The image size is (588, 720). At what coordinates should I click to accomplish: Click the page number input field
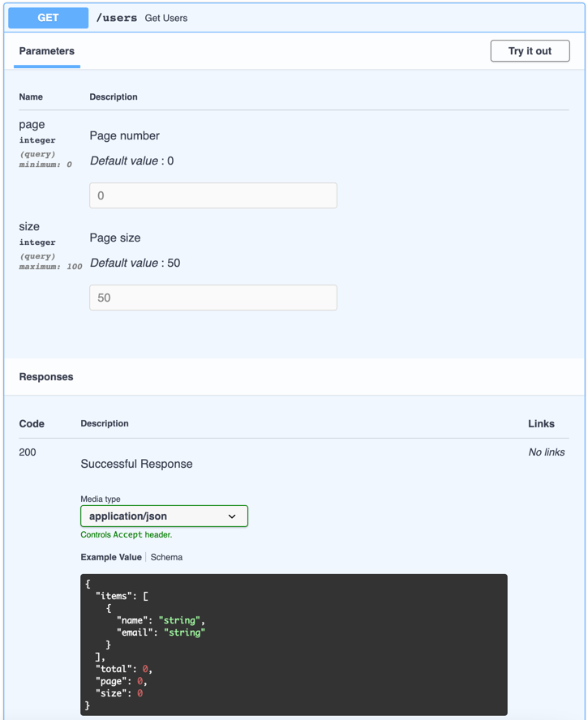(x=212, y=195)
